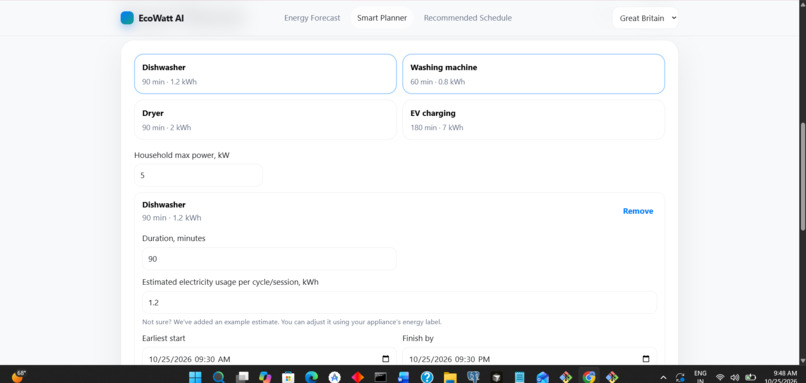
Task: Click the "Estimated electricity usage per cycle/session, kWh" label
Action: [x=230, y=282]
